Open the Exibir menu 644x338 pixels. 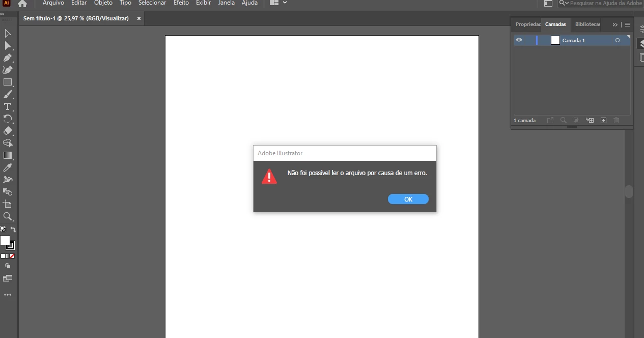coord(204,3)
